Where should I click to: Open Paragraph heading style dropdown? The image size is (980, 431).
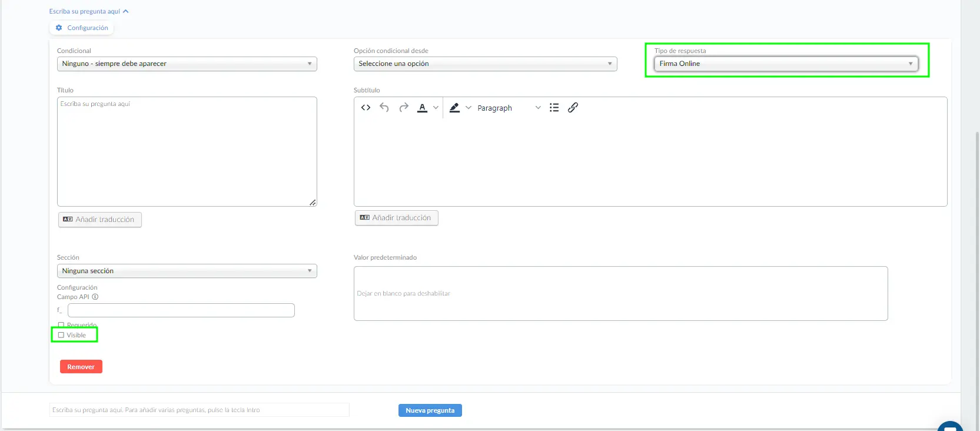pos(509,108)
